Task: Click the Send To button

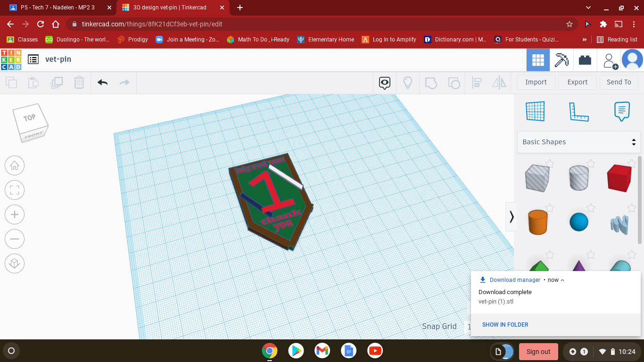Action: click(x=619, y=82)
